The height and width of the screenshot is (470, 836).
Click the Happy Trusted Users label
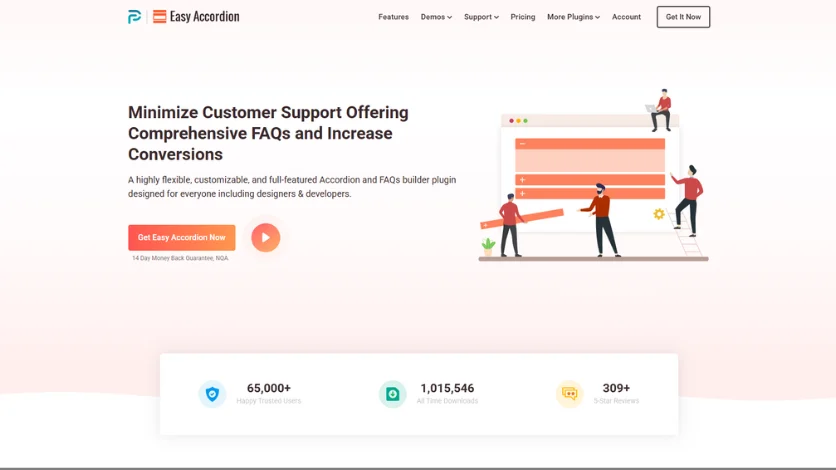269,401
